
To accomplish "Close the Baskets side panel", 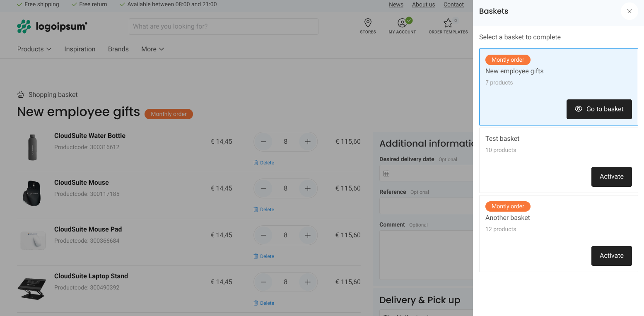I will pyautogui.click(x=629, y=11).
